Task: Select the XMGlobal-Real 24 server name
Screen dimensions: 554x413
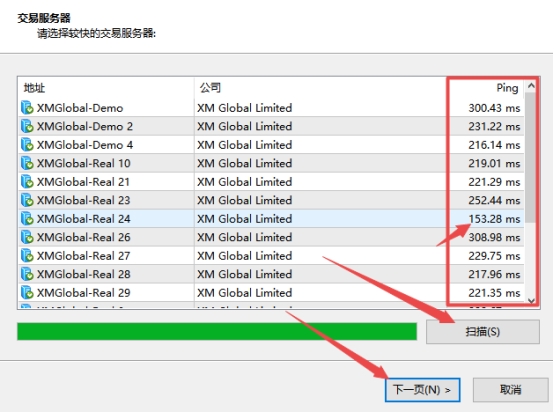Action: point(84,219)
